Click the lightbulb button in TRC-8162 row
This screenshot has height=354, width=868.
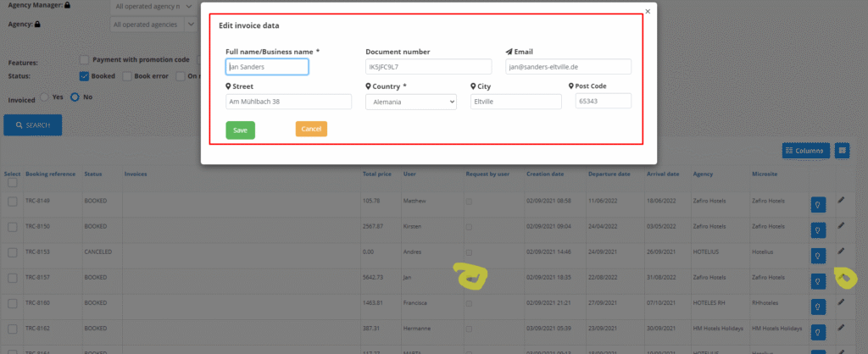click(x=818, y=332)
